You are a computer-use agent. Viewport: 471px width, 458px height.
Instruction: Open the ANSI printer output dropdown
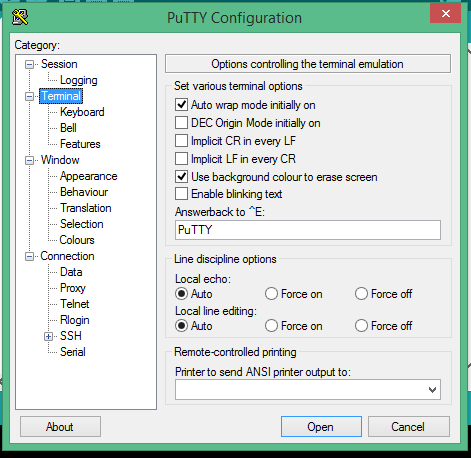point(432,389)
